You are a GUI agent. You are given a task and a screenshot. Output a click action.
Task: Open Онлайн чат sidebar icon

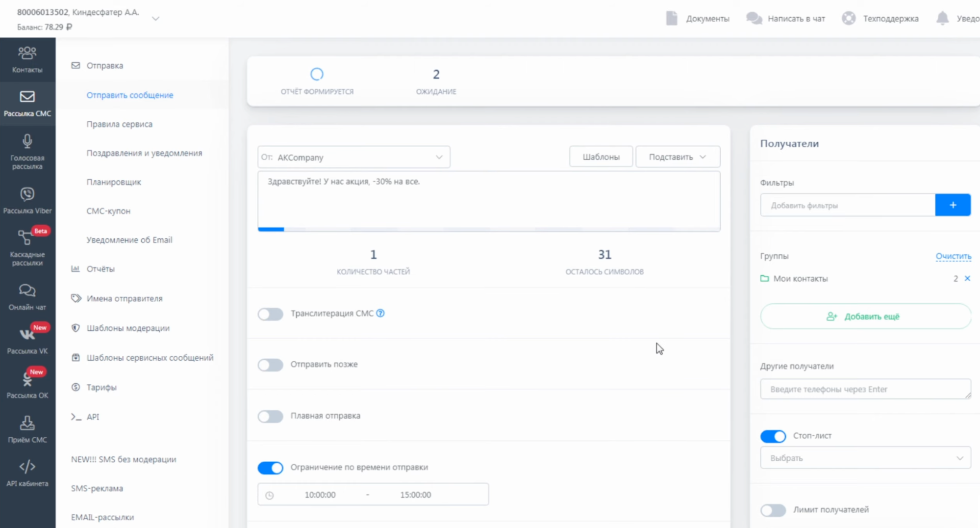pos(27,290)
